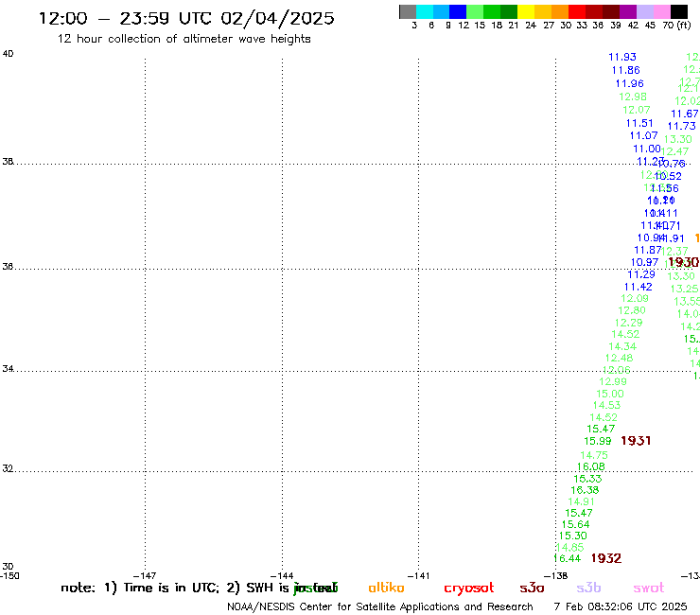Image resolution: width=700 pixels, height=615 pixels.
Task: Click the wave height value "15.00"
Action: tap(610, 394)
